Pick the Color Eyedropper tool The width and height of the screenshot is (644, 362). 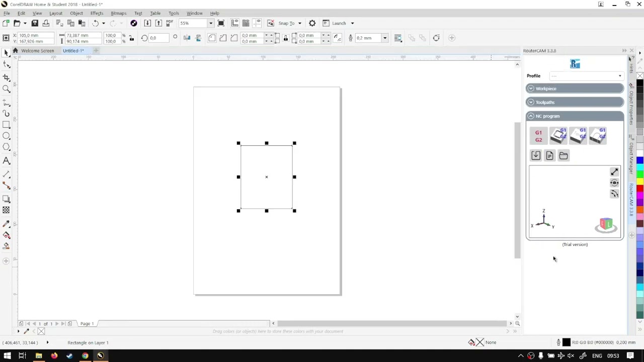click(x=6, y=223)
